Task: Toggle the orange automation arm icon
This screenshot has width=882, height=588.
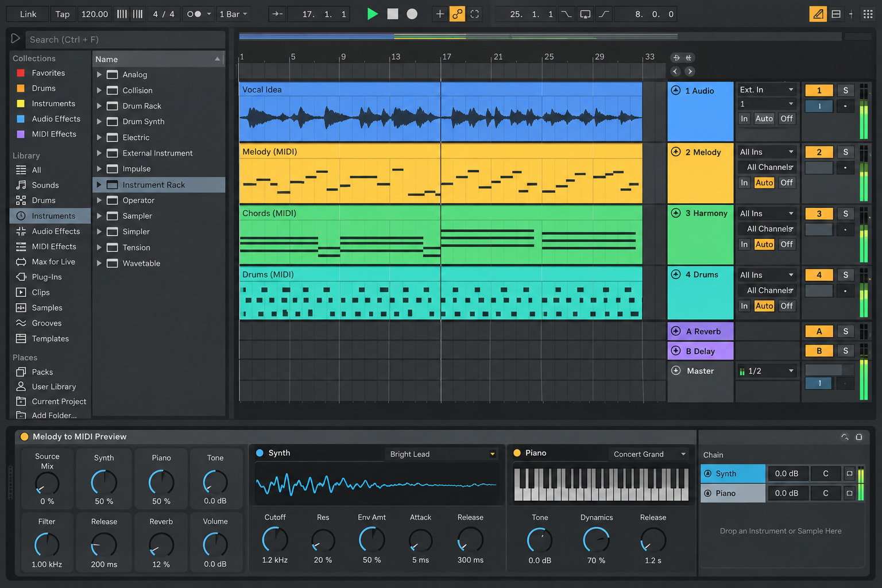Action: [457, 14]
